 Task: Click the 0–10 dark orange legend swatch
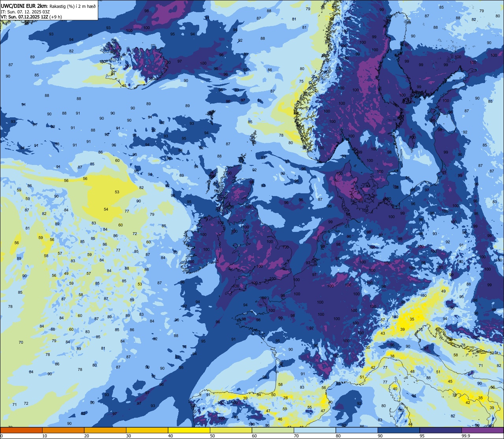(21, 430)
